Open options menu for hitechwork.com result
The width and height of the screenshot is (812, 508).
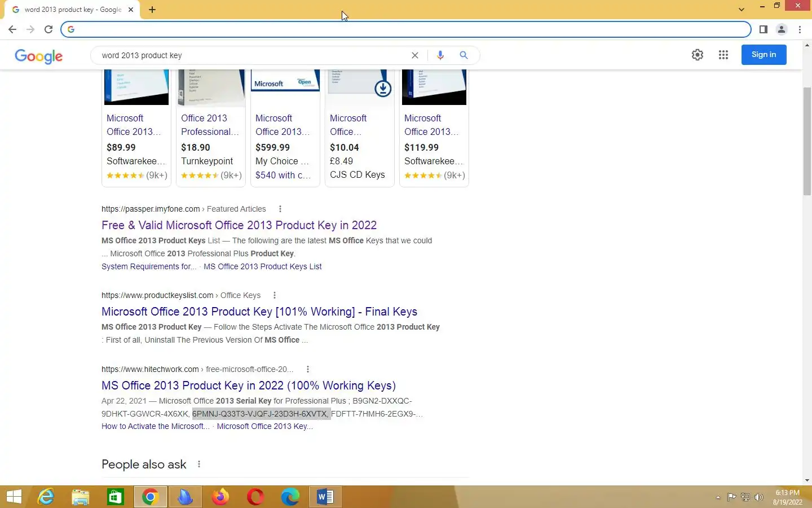pos(308,369)
